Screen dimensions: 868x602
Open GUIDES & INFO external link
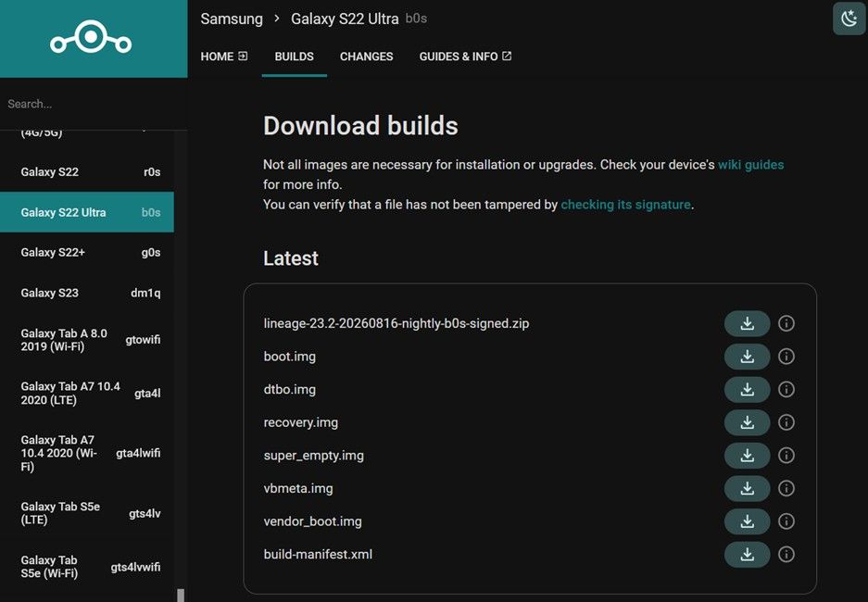pyautogui.click(x=465, y=56)
